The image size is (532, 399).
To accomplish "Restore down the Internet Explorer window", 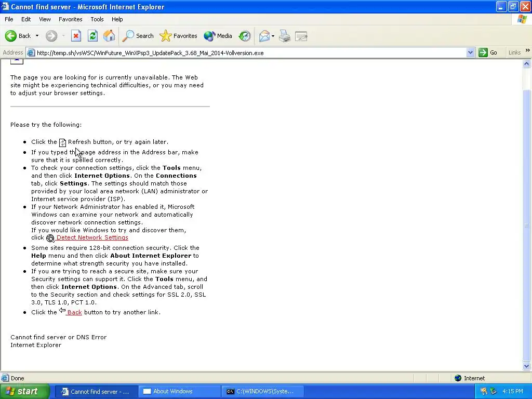I will pyautogui.click(x=513, y=7).
